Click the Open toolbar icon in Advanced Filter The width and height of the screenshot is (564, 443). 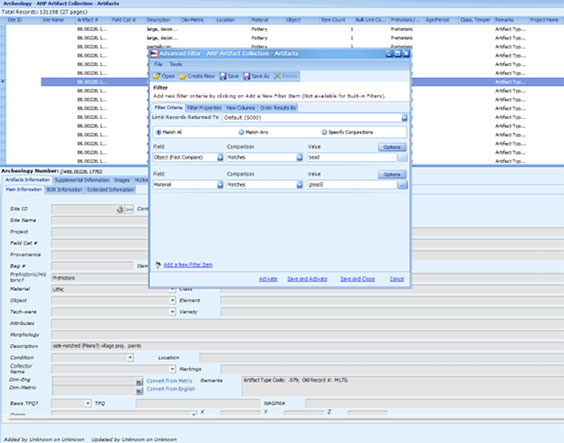156,76
